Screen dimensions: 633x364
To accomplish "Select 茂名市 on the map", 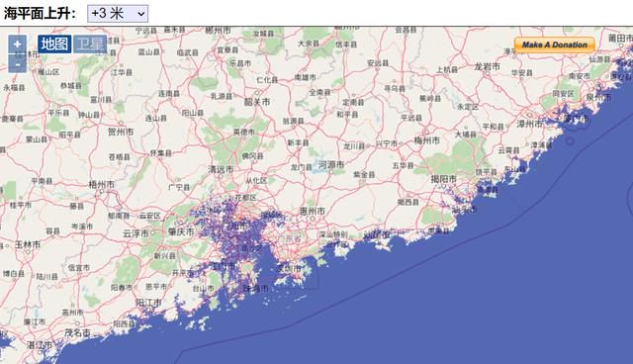I will pyautogui.click(x=77, y=333).
